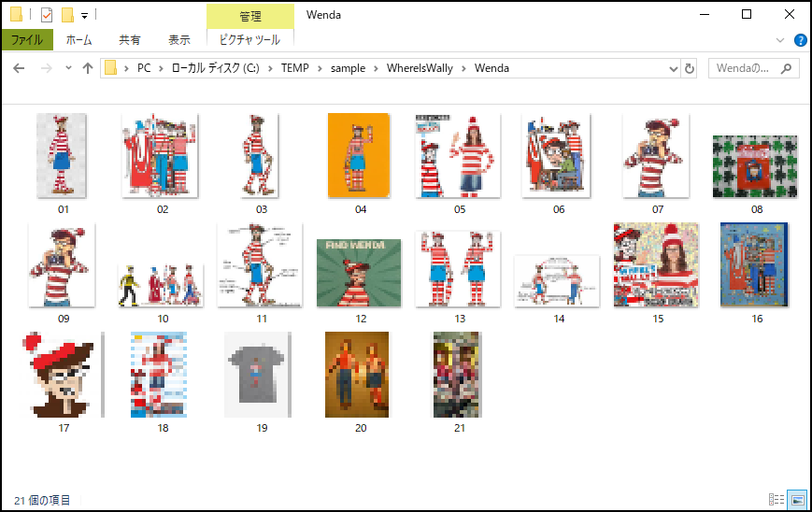Select the Find Wenda image 12

[359, 273]
